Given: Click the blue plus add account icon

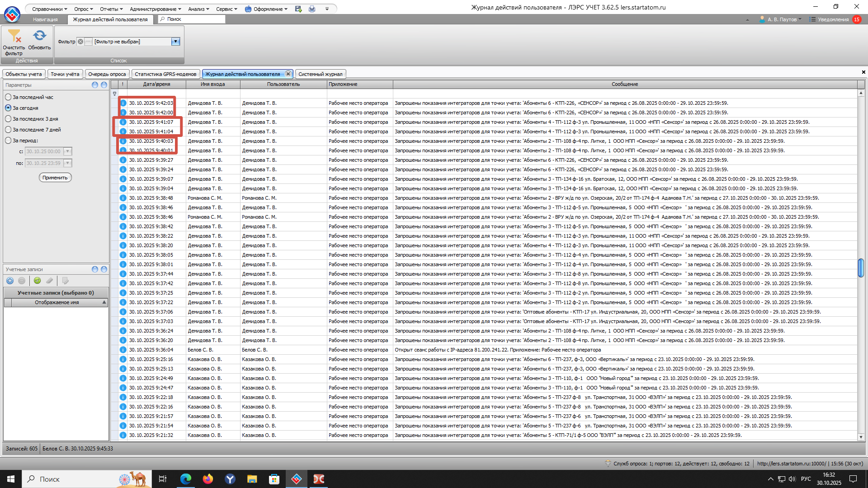Looking at the screenshot, I should pyautogui.click(x=10, y=281).
